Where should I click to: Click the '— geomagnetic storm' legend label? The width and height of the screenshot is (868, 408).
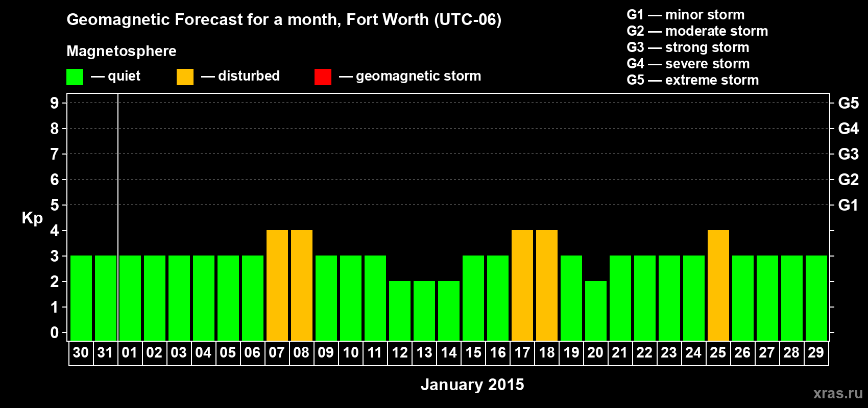click(x=410, y=76)
